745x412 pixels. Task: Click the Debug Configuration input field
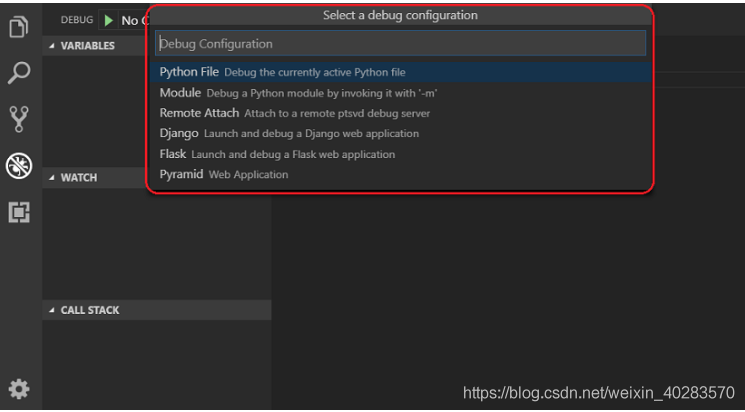click(400, 44)
